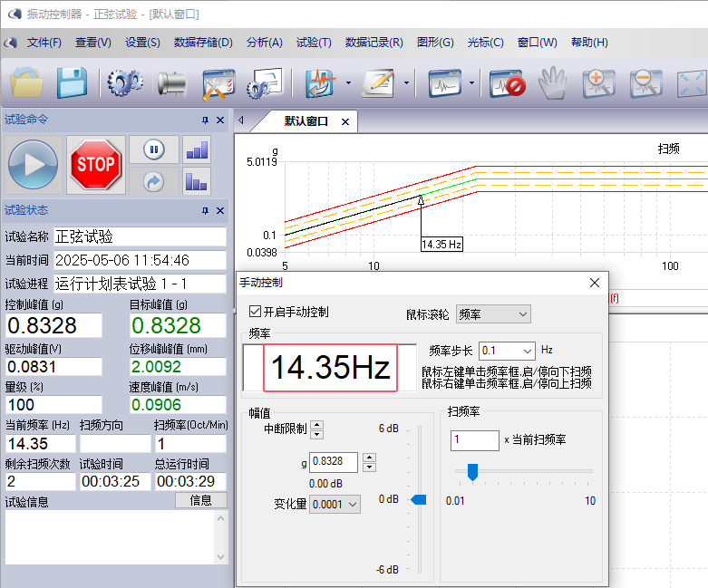The height and width of the screenshot is (588, 708).
Task: Select the 默认窗口 tab
Action: 306,121
